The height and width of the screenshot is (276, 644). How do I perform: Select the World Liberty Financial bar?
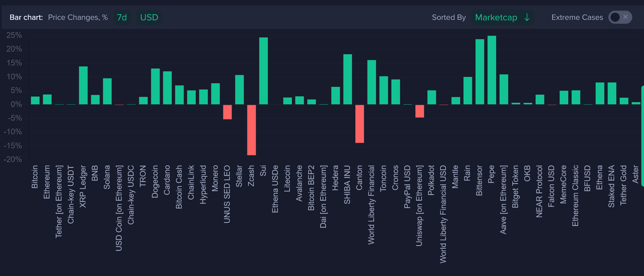tap(371, 82)
